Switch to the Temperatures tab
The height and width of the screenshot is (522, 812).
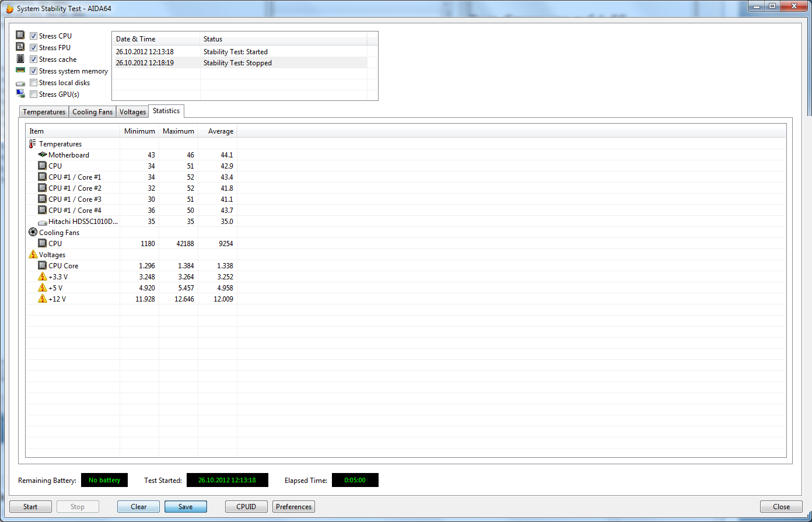coord(44,112)
